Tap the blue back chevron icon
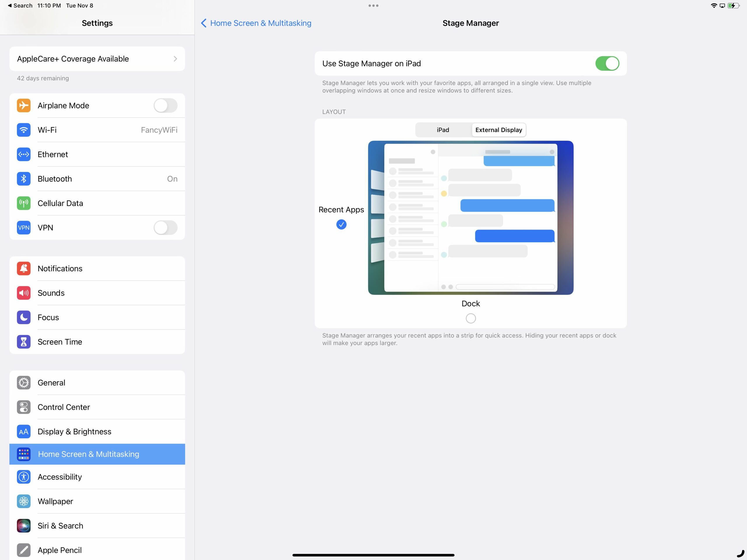The width and height of the screenshot is (747, 560). click(x=204, y=23)
